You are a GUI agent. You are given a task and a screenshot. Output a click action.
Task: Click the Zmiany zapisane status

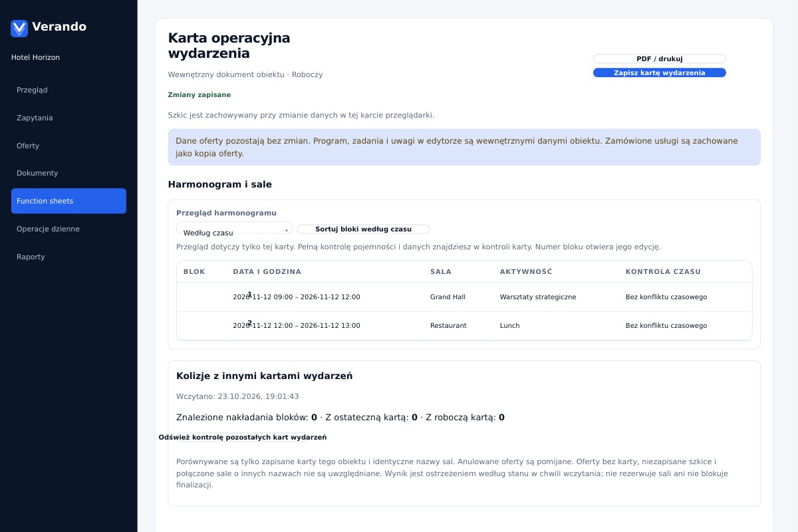[x=199, y=95]
